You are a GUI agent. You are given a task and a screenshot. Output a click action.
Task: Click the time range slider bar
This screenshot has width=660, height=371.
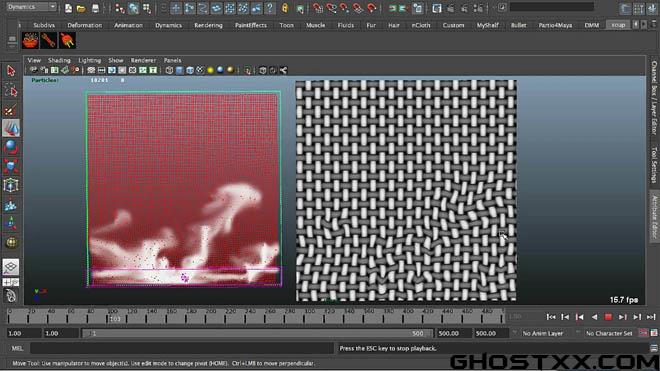(257, 334)
